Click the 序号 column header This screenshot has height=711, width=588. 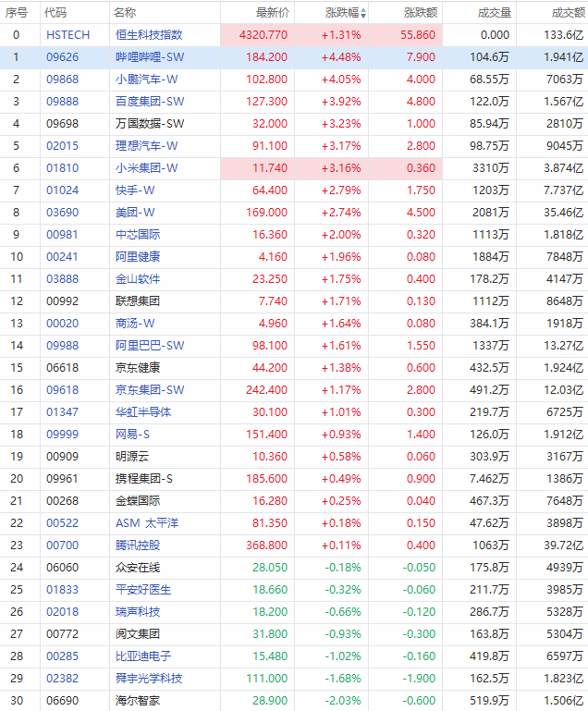coord(16,13)
